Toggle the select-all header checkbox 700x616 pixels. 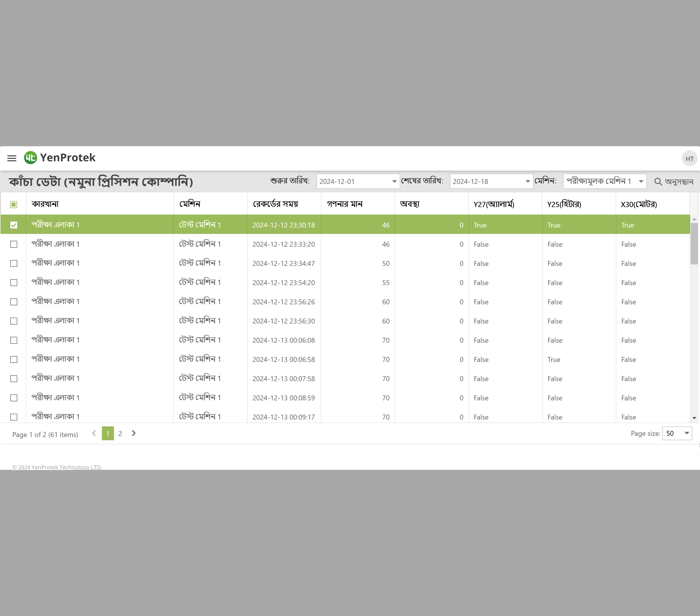click(x=14, y=205)
